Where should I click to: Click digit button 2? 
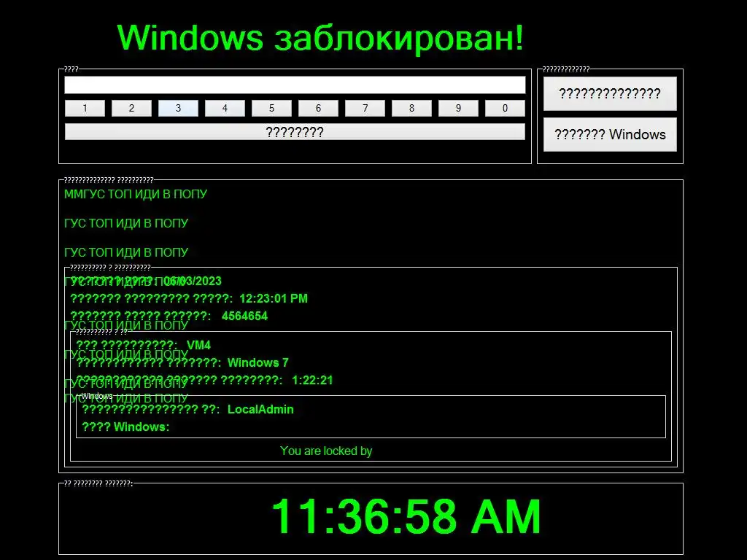(131, 108)
